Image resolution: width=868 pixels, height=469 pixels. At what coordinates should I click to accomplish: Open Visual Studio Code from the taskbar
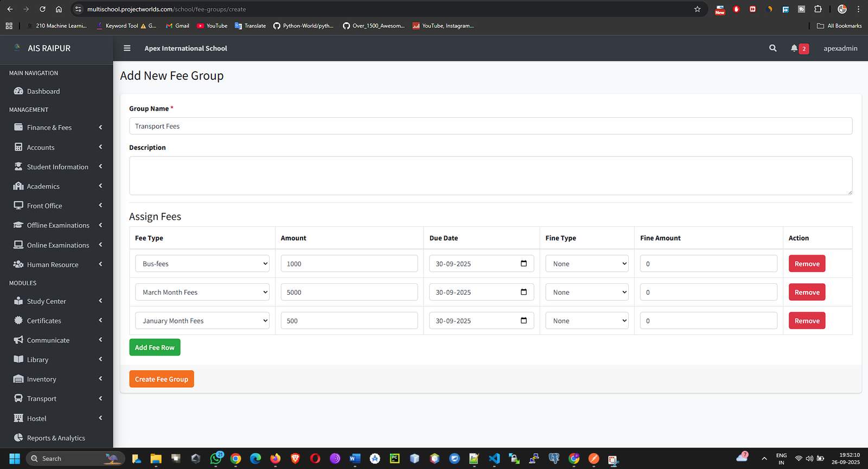point(494,459)
